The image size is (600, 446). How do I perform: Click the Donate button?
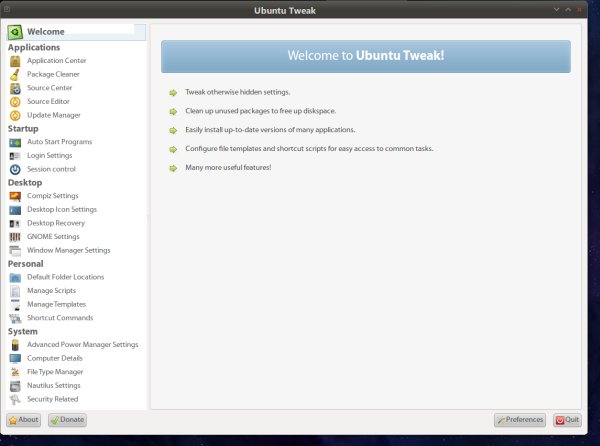[x=67, y=420]
